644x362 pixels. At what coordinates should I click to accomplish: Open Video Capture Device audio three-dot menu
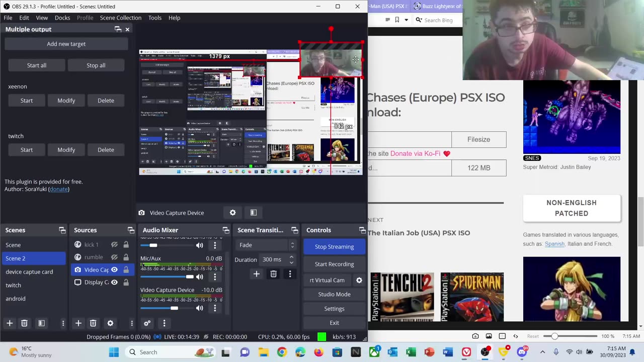click(215, 308)
